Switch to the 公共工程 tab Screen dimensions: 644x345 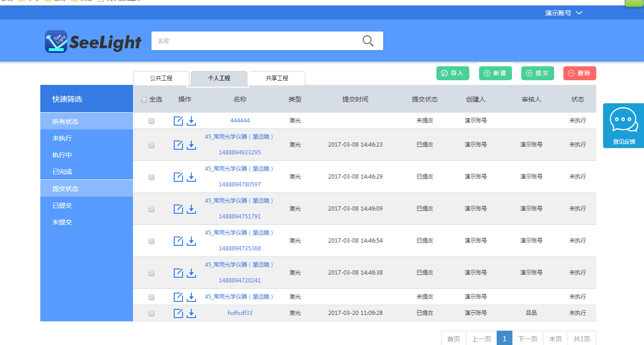[x=161, y=78]
